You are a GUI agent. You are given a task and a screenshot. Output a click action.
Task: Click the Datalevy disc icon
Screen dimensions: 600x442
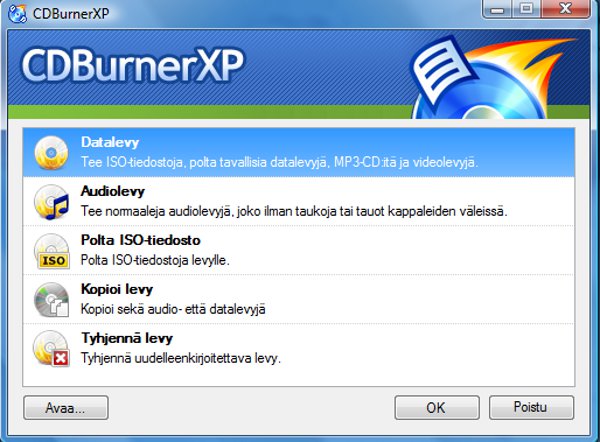click(51, 153)
